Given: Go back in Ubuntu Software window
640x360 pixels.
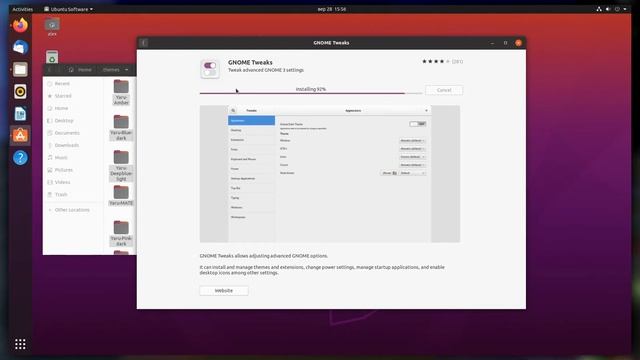Looking at the screenshot, I should click(144, 43).
